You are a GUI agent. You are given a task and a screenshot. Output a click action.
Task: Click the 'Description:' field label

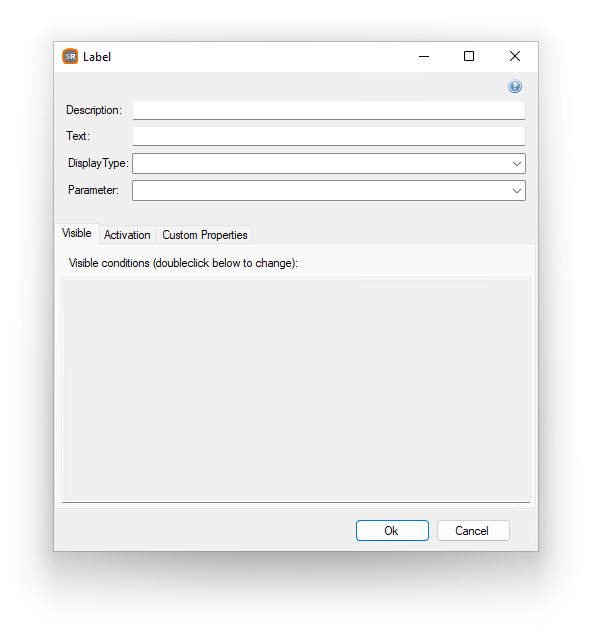coord(94,110)
